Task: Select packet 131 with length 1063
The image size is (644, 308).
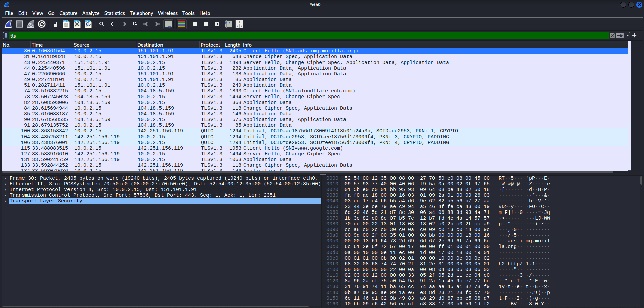Action: point(315,160)
